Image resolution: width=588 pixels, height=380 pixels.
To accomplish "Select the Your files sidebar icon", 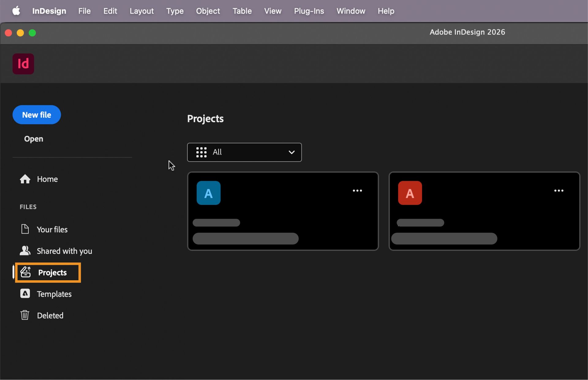I will [25, 229].
